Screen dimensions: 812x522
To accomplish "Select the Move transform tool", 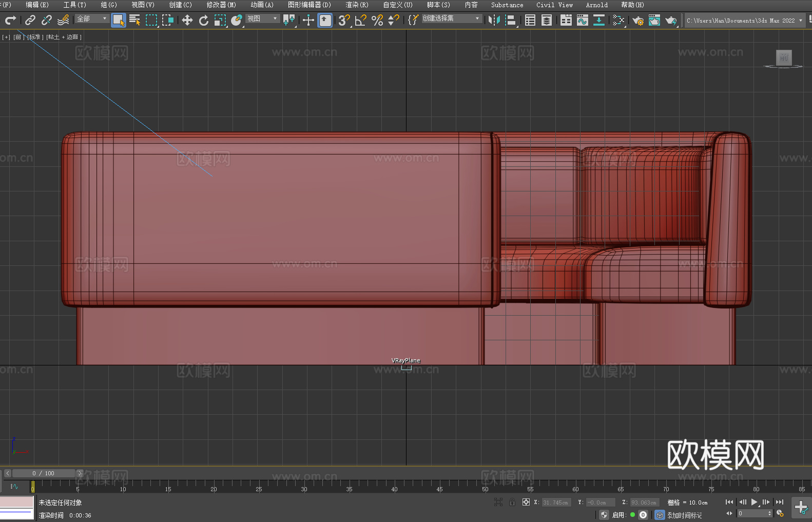I will pyautogui.click(x=187, y=20).
